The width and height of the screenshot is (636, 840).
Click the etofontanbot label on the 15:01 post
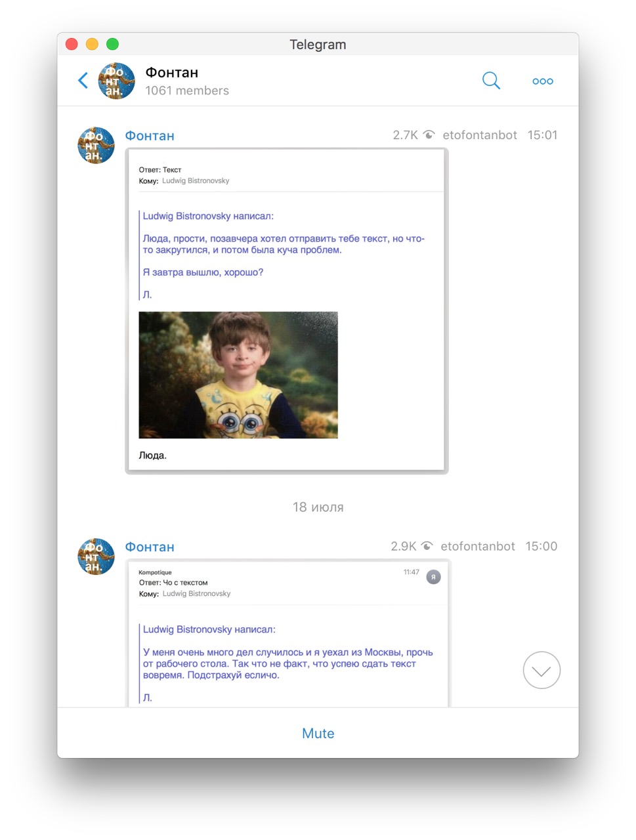[480, 135]
